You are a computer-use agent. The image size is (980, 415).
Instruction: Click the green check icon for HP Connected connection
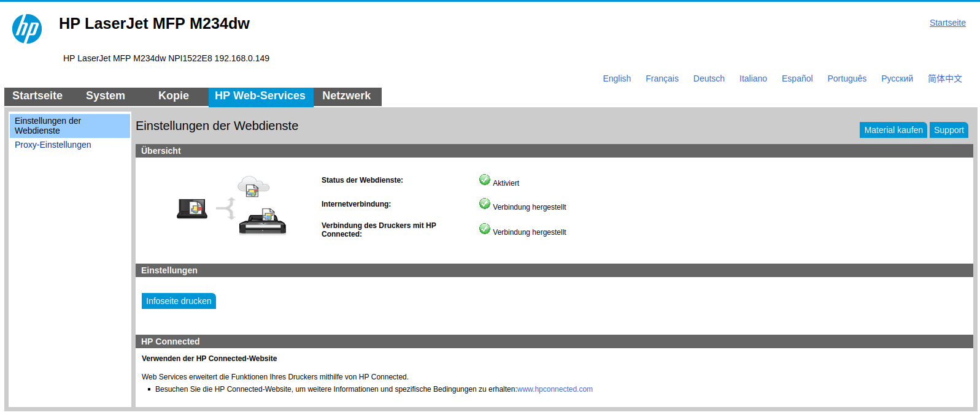[x=485, y=229]
